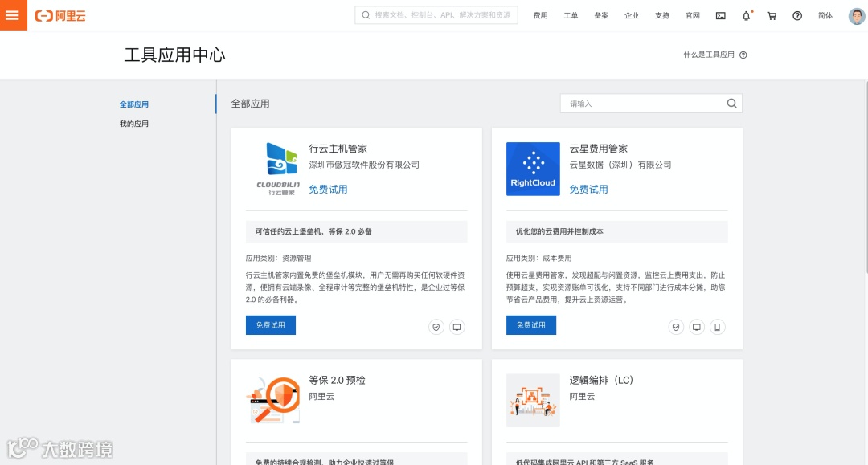Click 深圳市傲冠软件股份有限公司 text

(x=364, y=165)
